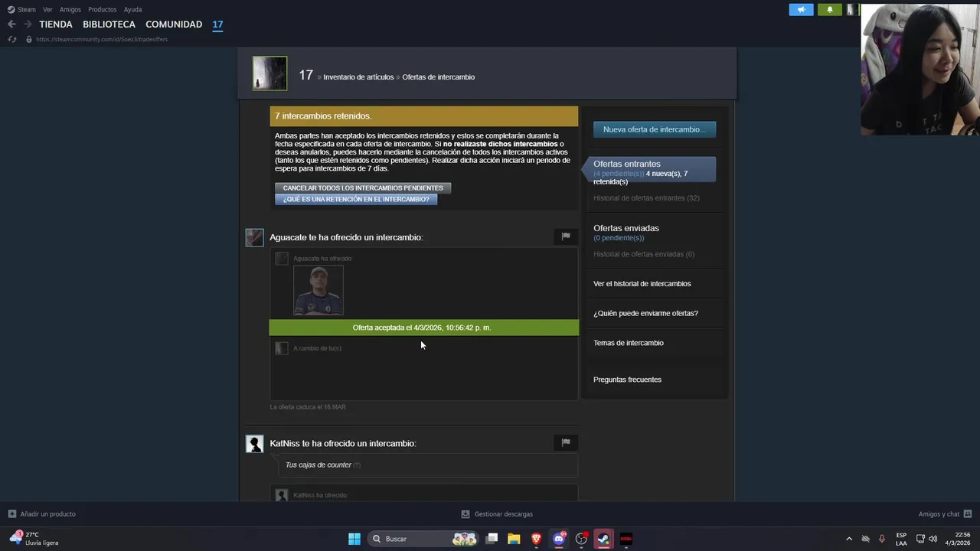The height and width of the screenshot is (551, 980).
Task: Open Historial de ofertas entrantes (32)
Action: click(x=646, y=198)
